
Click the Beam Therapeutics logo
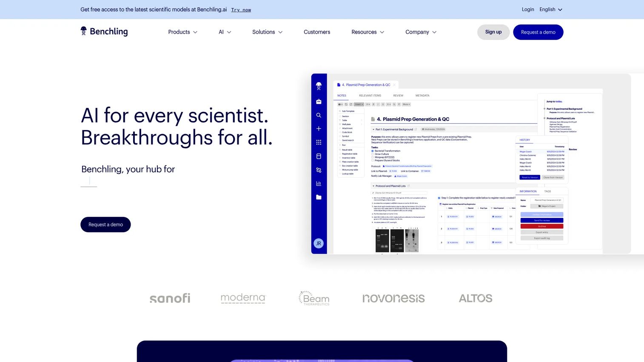pos(314,298)
